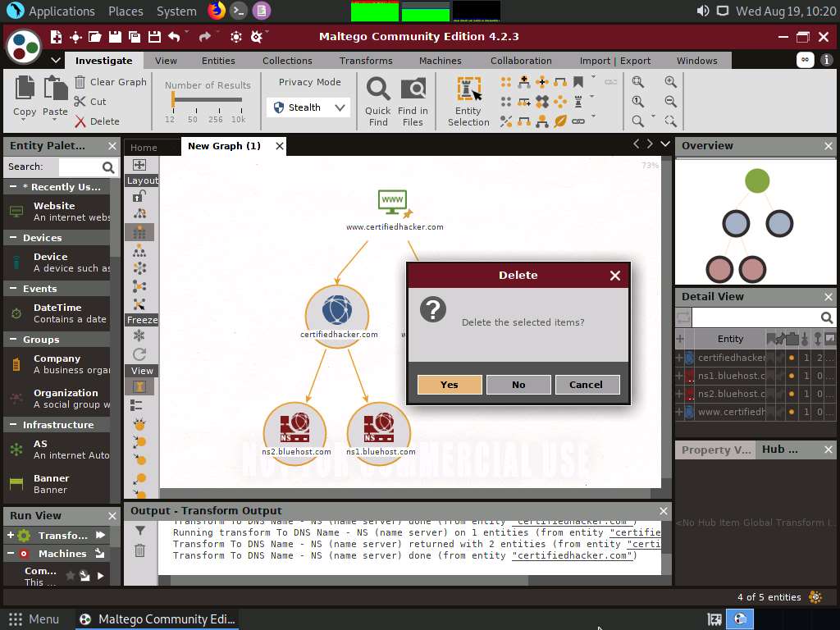
Task: Collapse the Machines item in Run View
Action: [x=10, y=554]
